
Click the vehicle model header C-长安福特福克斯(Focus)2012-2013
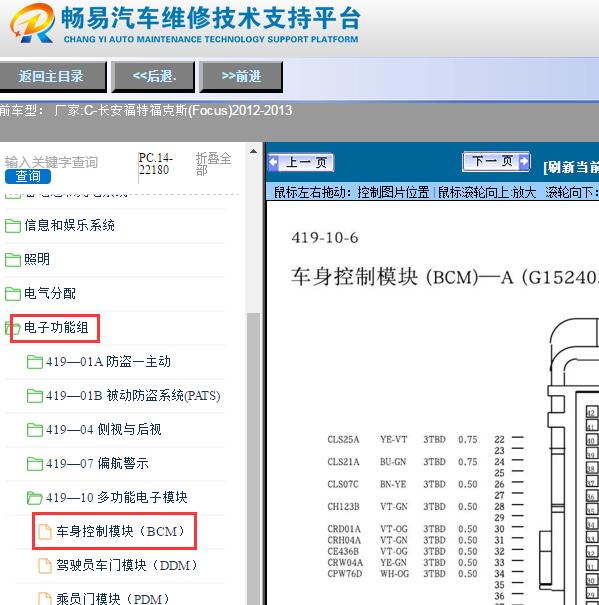pyautogui.click(x=188, y=111)
